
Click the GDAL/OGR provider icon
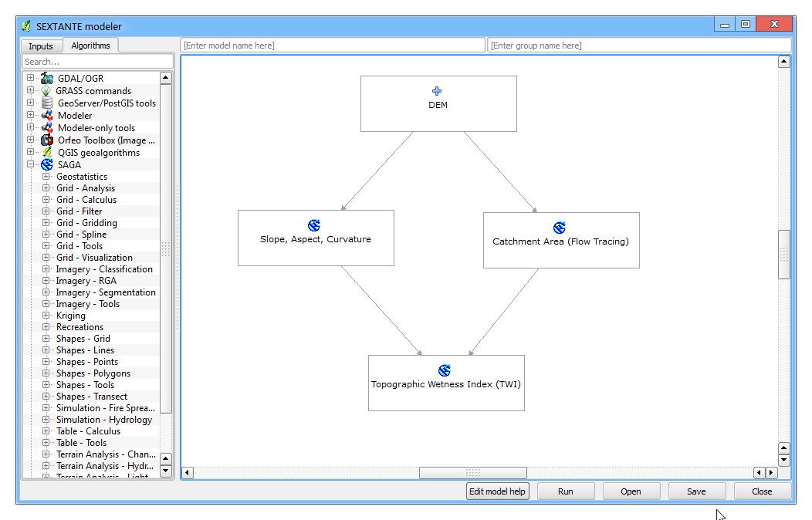click(47, 78)
